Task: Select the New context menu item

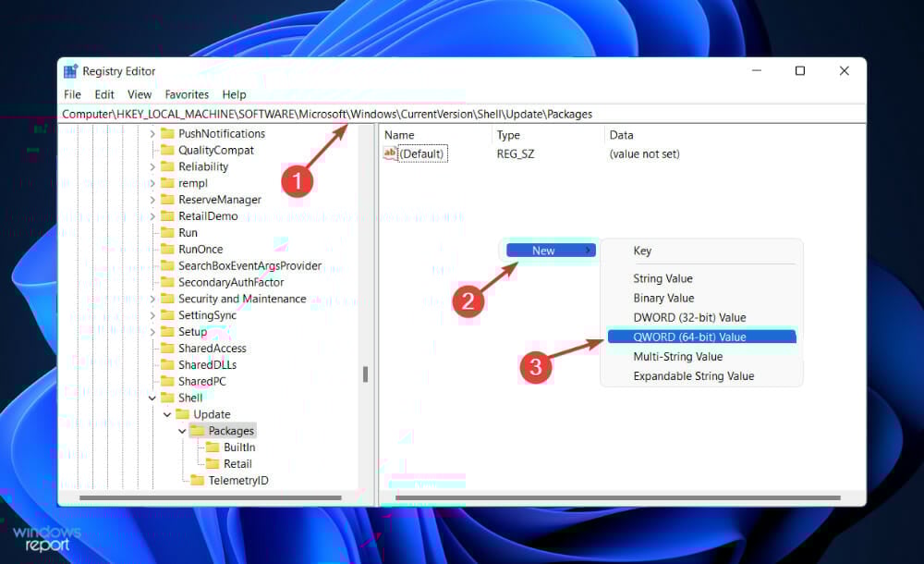Action: click(x=551, y=251)
